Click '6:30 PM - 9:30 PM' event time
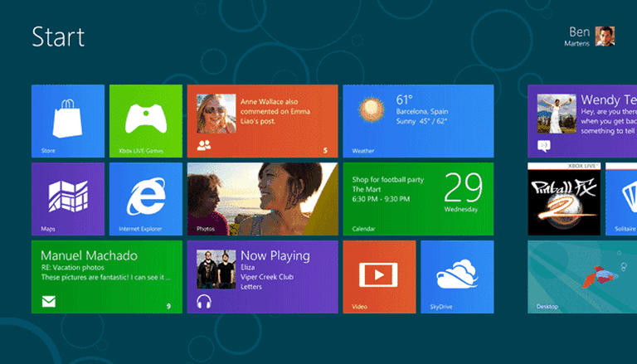The width and height of the screenshot is (637, 364). tap(381, 199)
